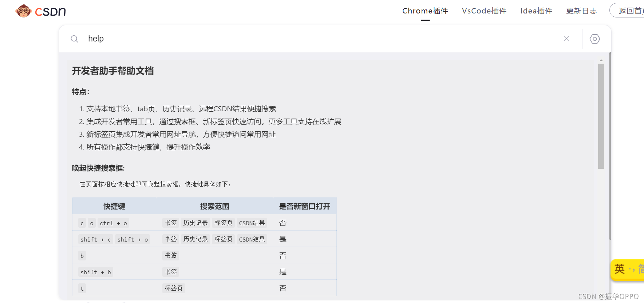Image resolution: width=644 pixels, height=303 pixels.
Task: Click the scrollbar up arrow
Action: [x=601, y=60]
